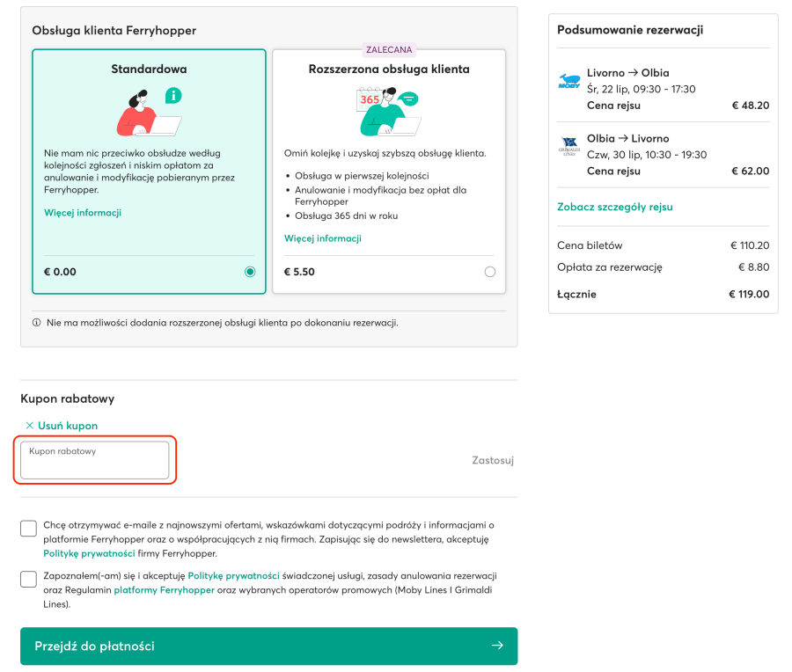The width and height of the screenshot is (792, 672).
Task: Click the arrow on the payment button
Action: (497, 646)
